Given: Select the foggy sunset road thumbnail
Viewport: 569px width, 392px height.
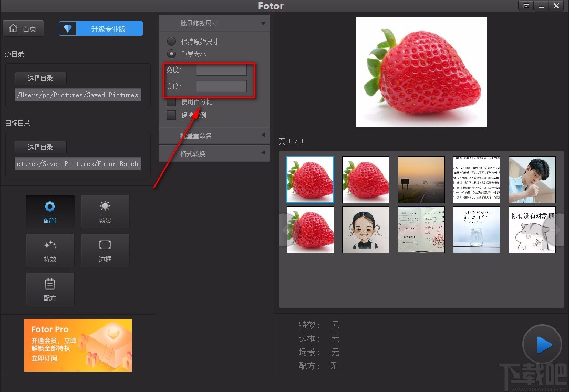Looking at the screenshot, I should [421, 180].
